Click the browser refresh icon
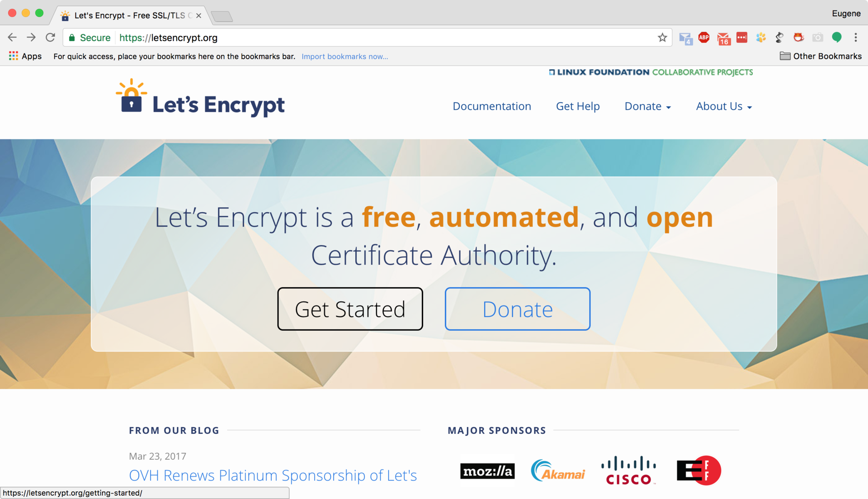This screenshot has width=868, height=499. pyautogui.click(x=51, y=38)
